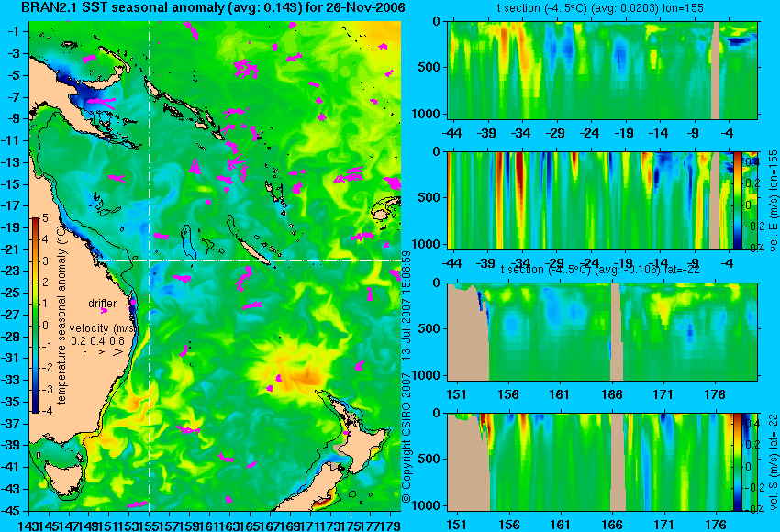Click the brown land mask in eastward velocity plot
Screen dimensions: 780x532
715,200
